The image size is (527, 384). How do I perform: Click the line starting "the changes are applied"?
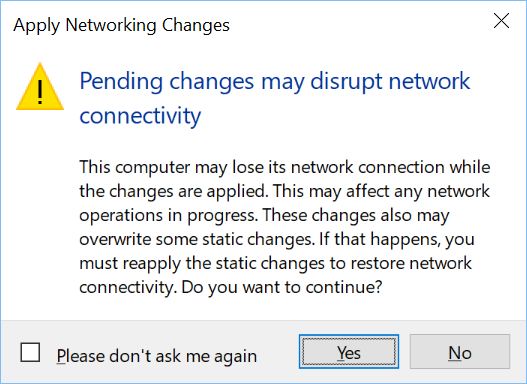[x=285, y=191]
